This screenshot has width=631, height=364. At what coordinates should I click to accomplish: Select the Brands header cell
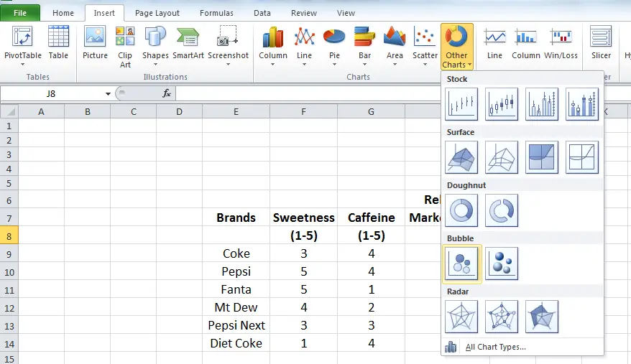(x=236, y=218)
